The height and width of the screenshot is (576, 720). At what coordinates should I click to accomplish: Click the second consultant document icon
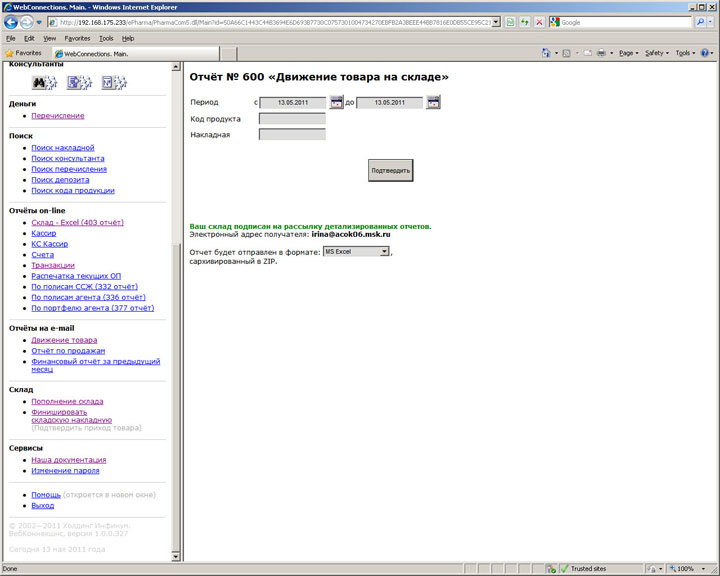click(x=79, y=83)
